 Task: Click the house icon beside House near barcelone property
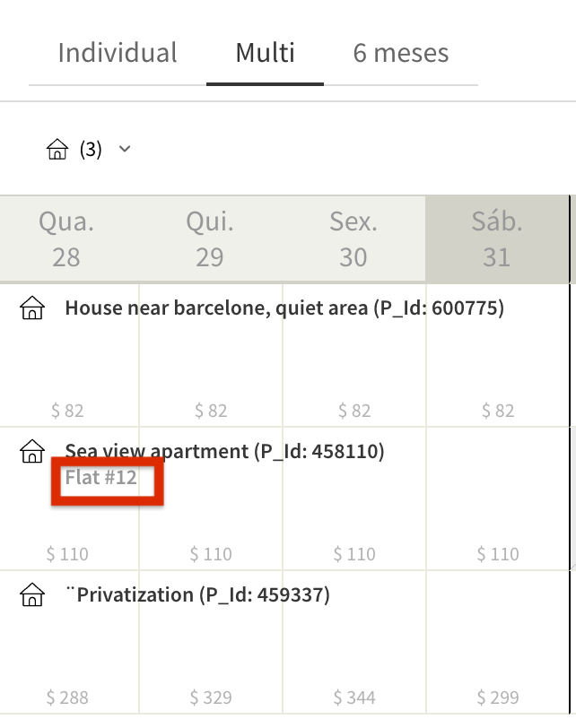31,308
